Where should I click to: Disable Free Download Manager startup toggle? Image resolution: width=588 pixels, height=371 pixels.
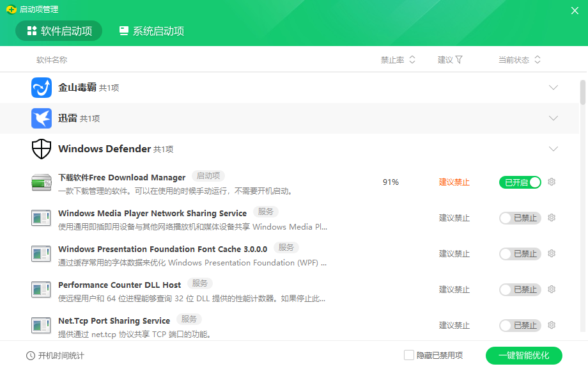[x=520, y=182]
